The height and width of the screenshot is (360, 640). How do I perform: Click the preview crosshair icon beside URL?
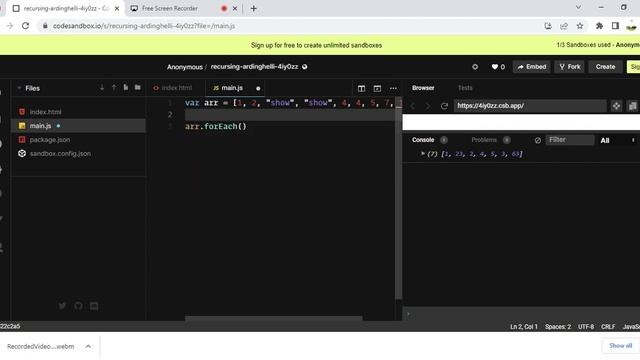[x=616, y=106]
